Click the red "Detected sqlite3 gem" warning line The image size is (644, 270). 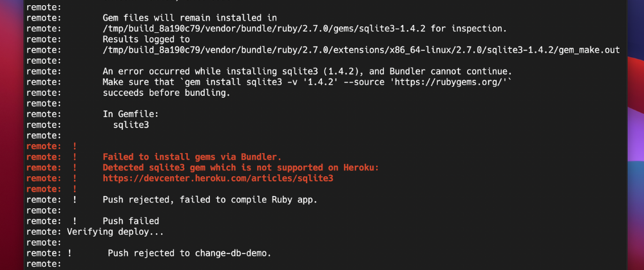coord(241,168)
